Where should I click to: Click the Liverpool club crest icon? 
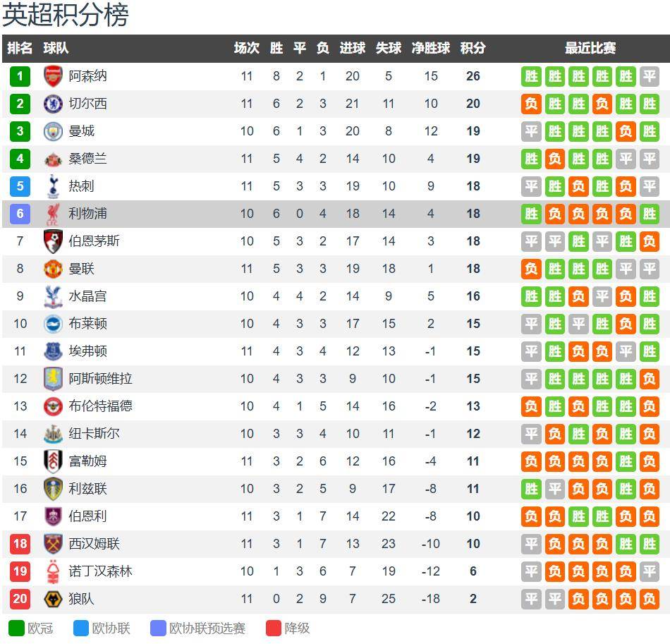(53, 214)
